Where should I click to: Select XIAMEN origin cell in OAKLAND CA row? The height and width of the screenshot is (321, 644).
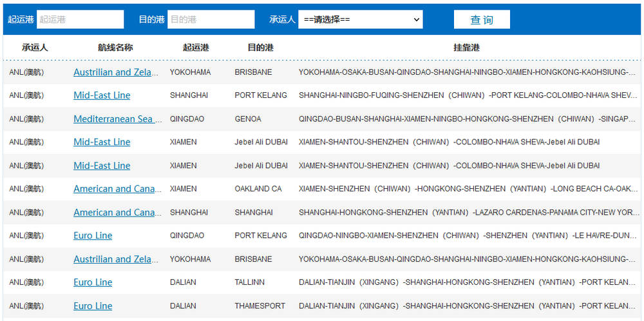coord(183,189)
